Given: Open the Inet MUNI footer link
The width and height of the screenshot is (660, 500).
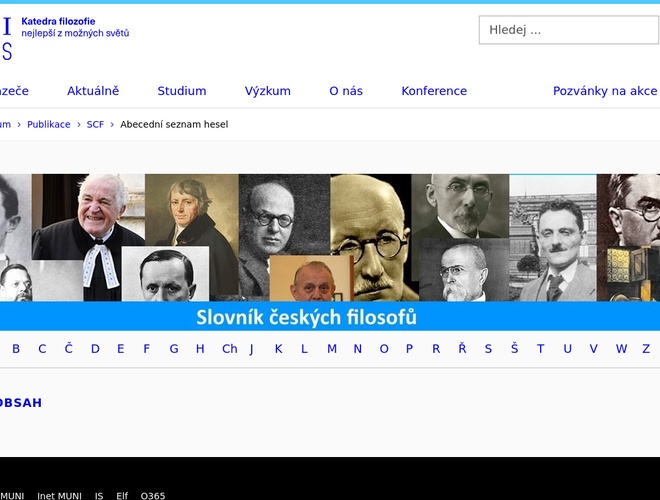Looking at the screenshot, I should click(x=59, y=495).
